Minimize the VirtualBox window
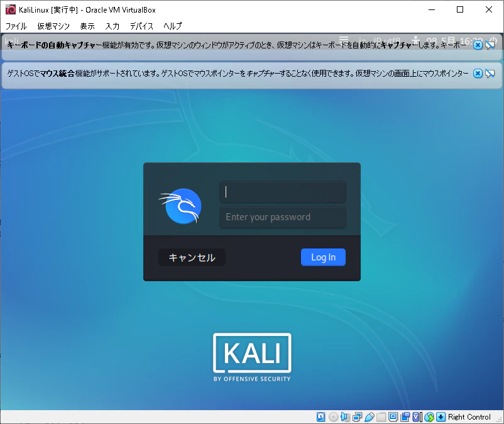The width and height of the screenshot is (504, 424). coord(432,9)
